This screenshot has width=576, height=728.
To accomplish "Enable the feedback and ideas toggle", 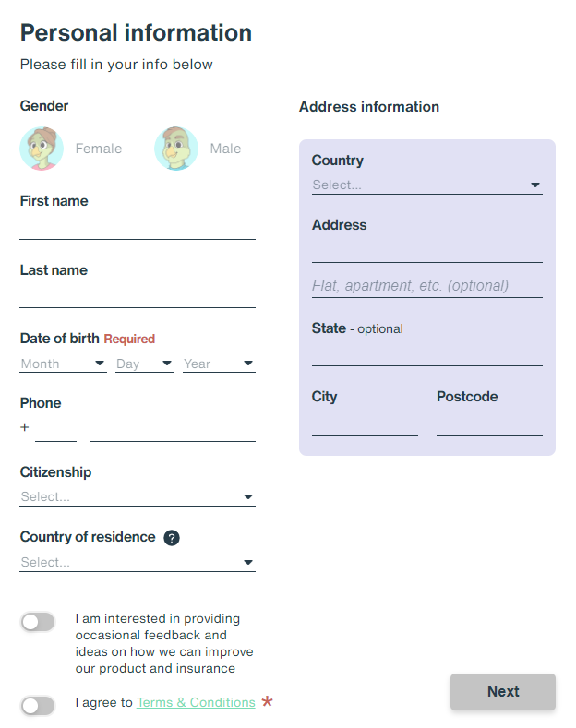I will coord(38,622).
